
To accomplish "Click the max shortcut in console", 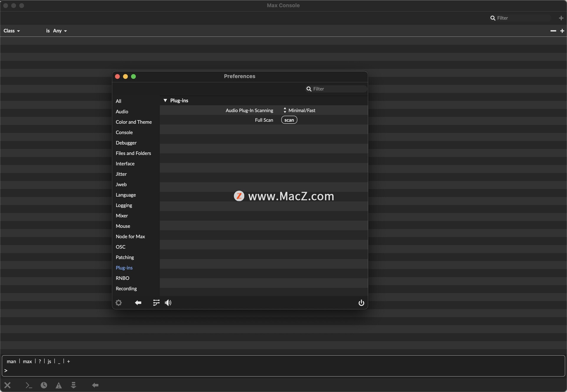I will [27, 361].
